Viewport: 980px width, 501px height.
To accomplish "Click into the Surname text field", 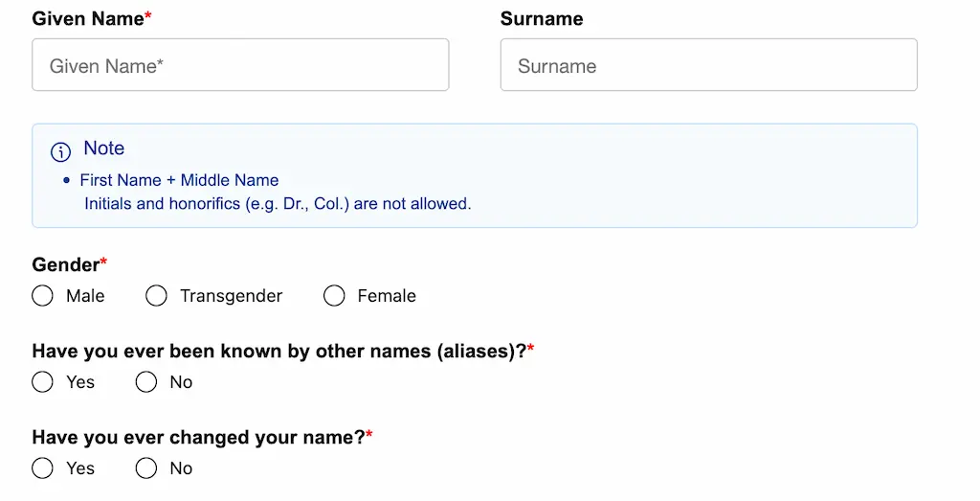I will 708,65.
